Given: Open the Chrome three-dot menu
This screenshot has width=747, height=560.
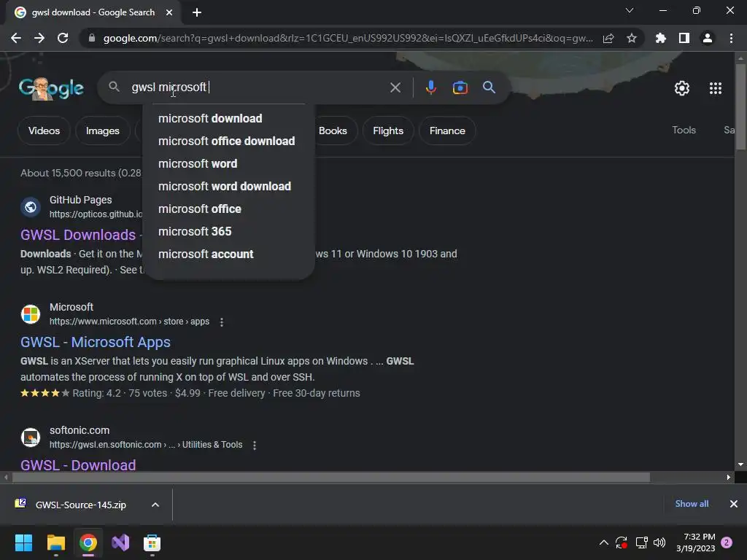Looking at the screenshot, I should [x=731, y=38].
